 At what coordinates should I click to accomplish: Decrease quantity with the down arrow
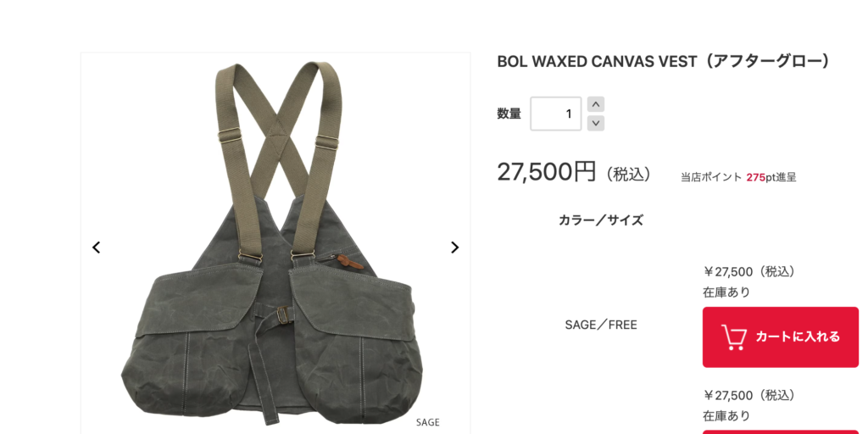[596, 123]
